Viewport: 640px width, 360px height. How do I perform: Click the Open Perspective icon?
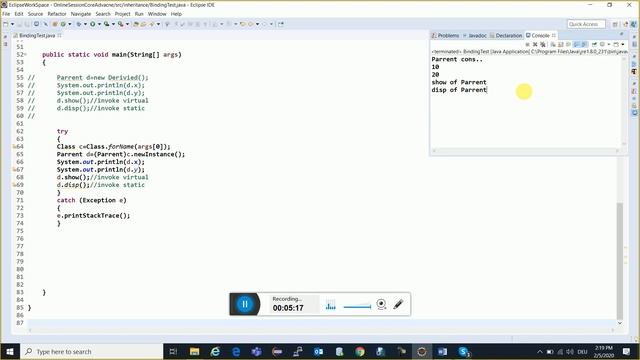click(616, 24)
